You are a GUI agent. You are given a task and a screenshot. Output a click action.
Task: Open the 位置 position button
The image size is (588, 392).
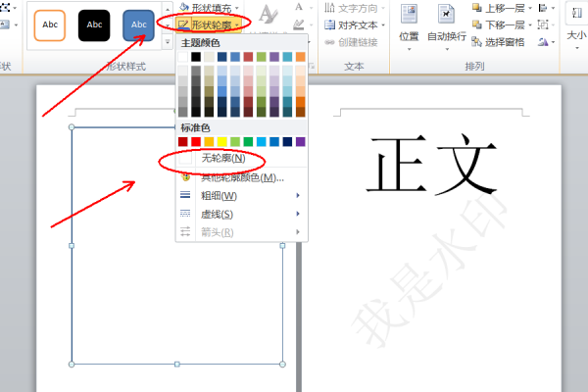coord(409,26)
